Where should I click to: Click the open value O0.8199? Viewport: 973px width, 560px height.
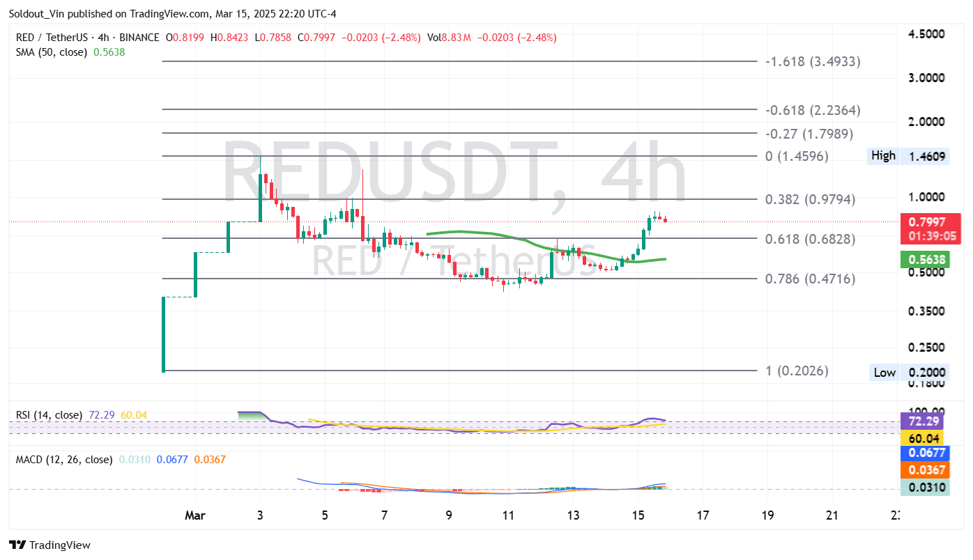pyautogui.click(x=185, y=38)
